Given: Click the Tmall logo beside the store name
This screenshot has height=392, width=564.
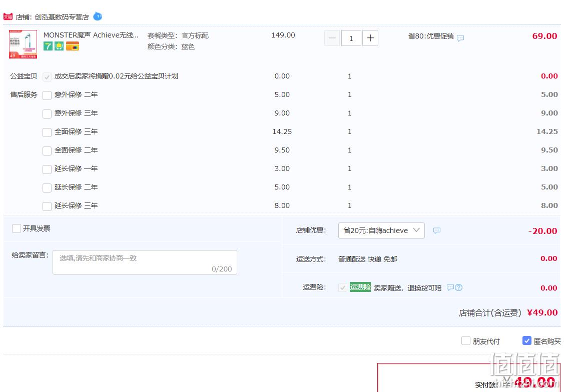Looking at the screenshot, I should (x=8, y=16).
